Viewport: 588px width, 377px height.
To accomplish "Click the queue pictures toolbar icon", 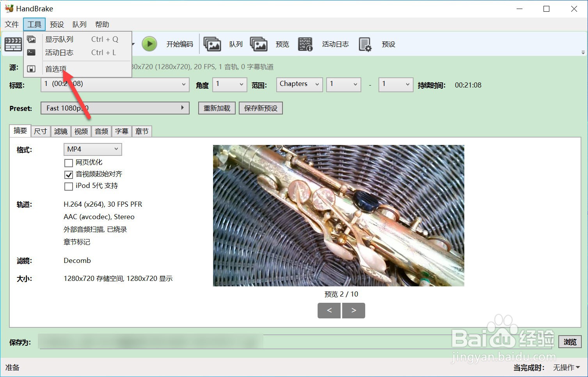I will tap(212, 44).
